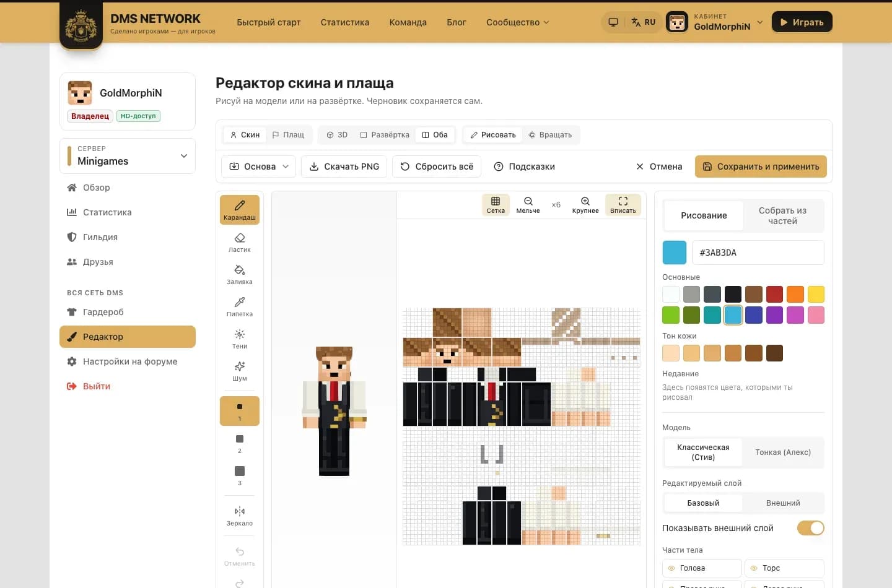Activate the Тени shading tool
Viewport: 892px width, 588px height.
click(x=240, y=339)
